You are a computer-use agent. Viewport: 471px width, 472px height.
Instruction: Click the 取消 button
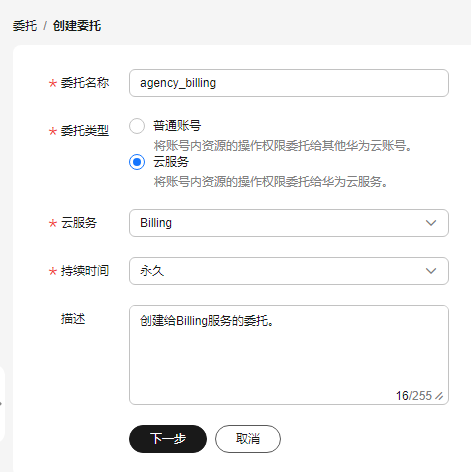[248, 439]
